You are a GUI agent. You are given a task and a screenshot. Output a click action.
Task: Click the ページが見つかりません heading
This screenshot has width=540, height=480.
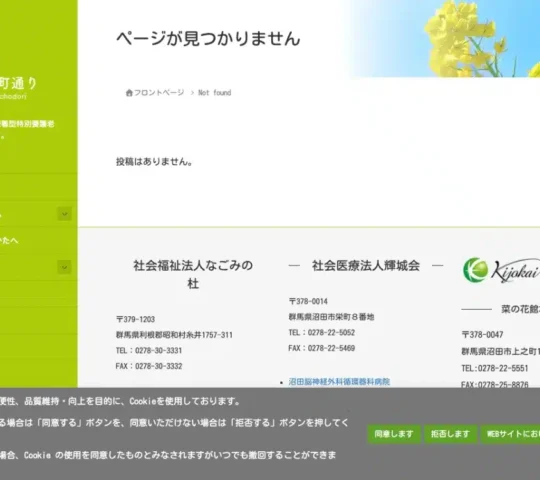208,38
